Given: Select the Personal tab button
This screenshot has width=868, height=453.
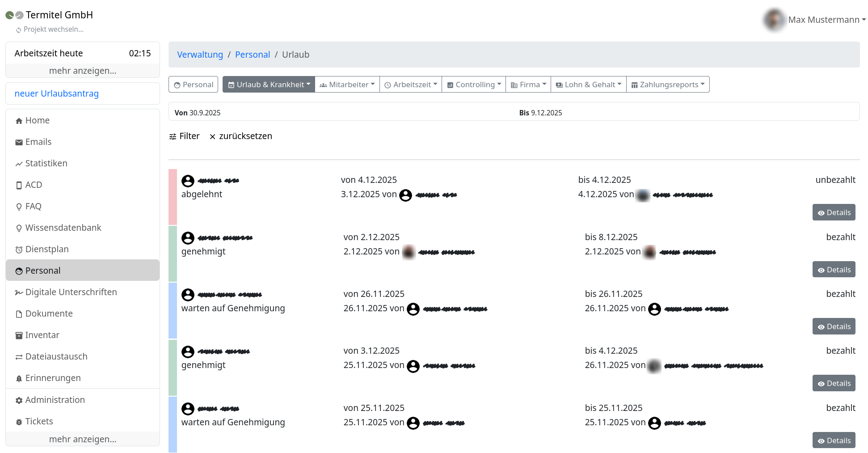Looking at the screenshot, I should [x=193, y=85].
